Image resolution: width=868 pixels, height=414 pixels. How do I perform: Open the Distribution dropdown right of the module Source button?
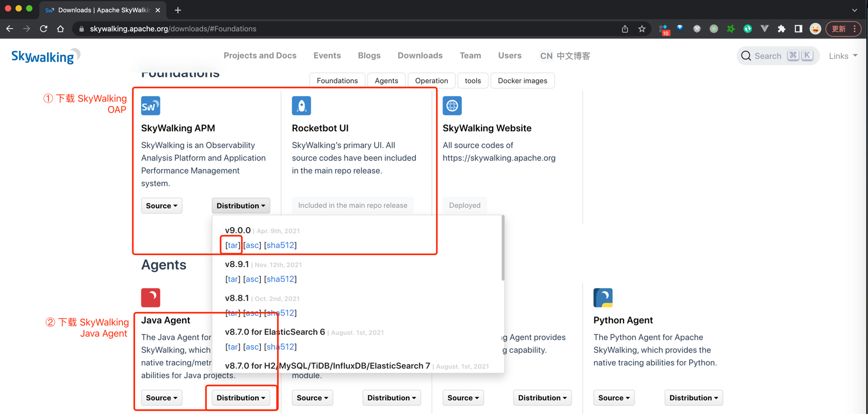pos(392,398)
